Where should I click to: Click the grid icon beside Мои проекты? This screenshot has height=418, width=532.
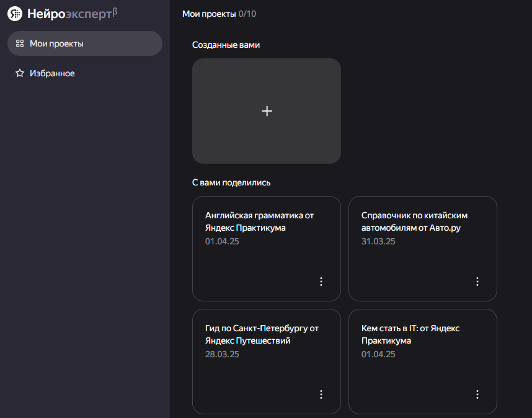(x=20, y=43)
